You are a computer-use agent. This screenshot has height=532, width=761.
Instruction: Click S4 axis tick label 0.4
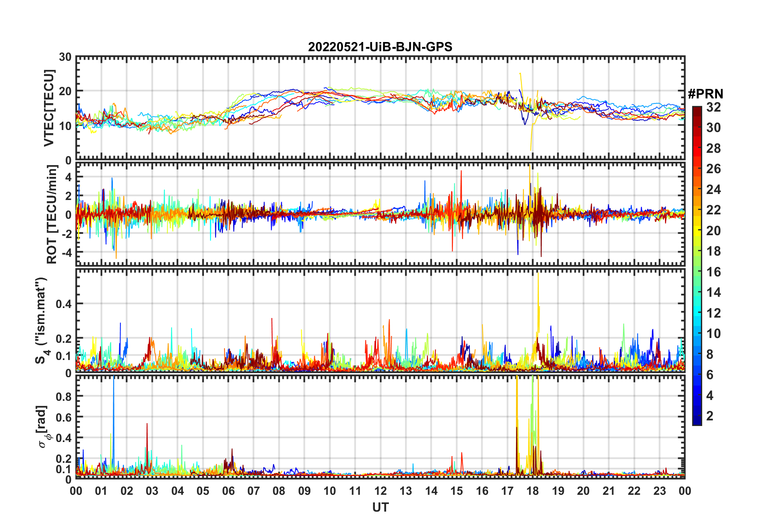point(64,304)
